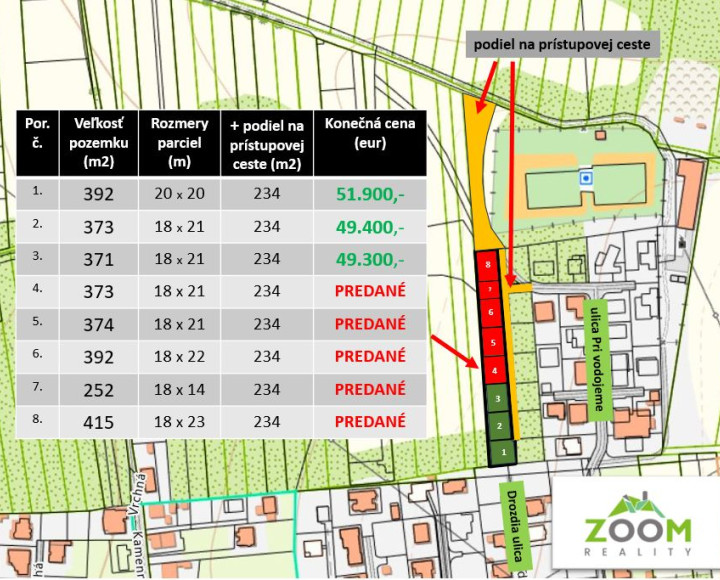
Task: Click PREDANÉ status in row 8
Action: click(370, 421)
